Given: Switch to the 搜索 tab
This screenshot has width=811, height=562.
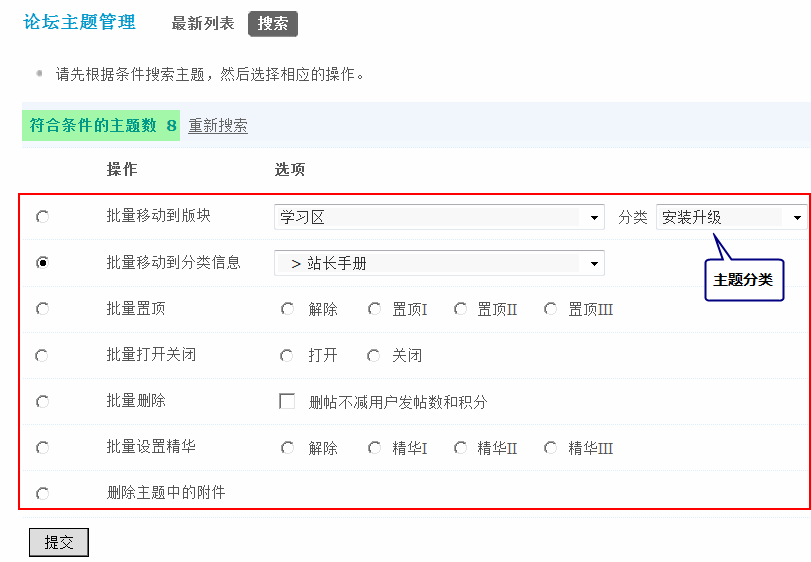Looking at the screenshot, I should point(273,24).
